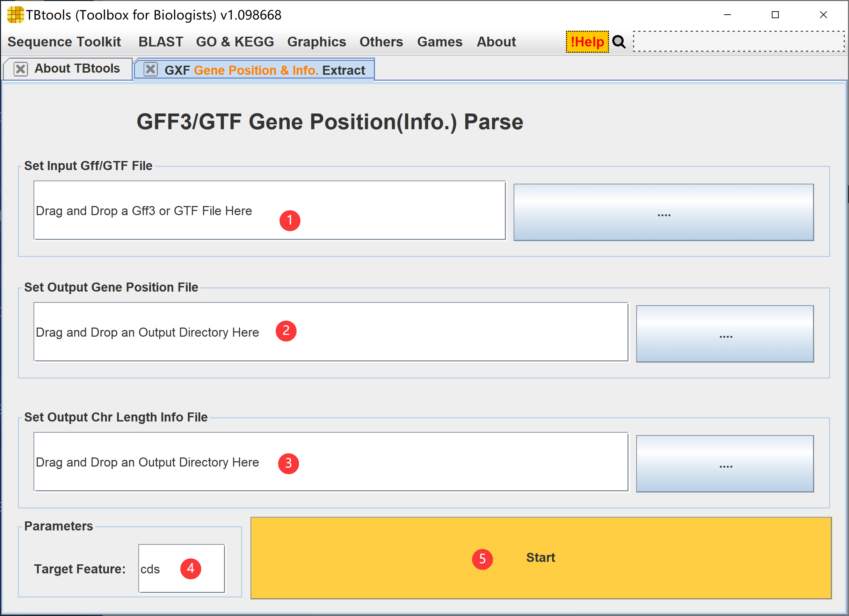Close the About TBtools tab
849x616 pixels.
tap(21, 69)
